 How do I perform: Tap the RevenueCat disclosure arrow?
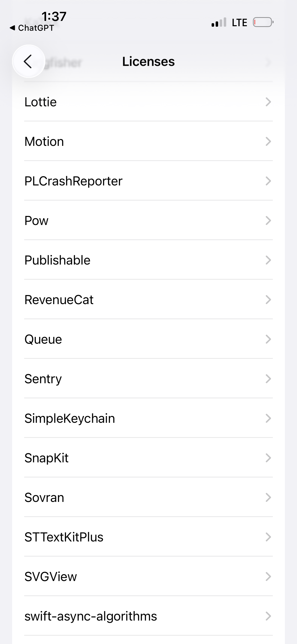(x=268, y=300)
